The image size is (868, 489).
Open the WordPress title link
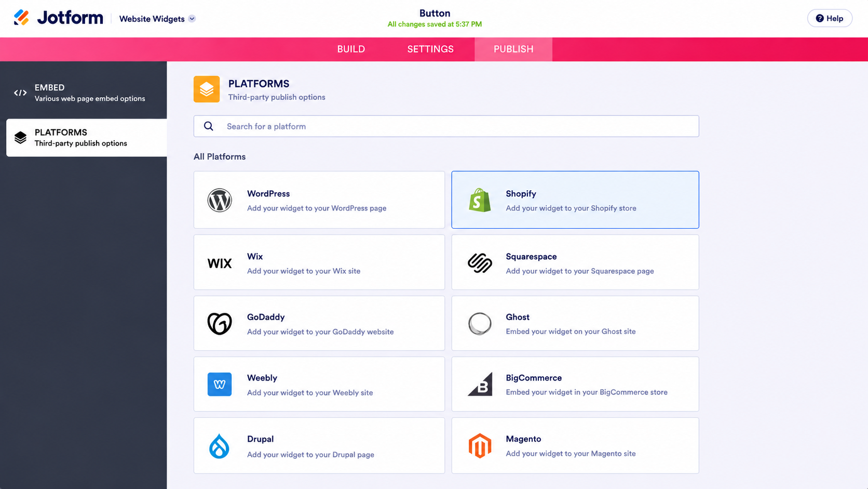point(268,194)
